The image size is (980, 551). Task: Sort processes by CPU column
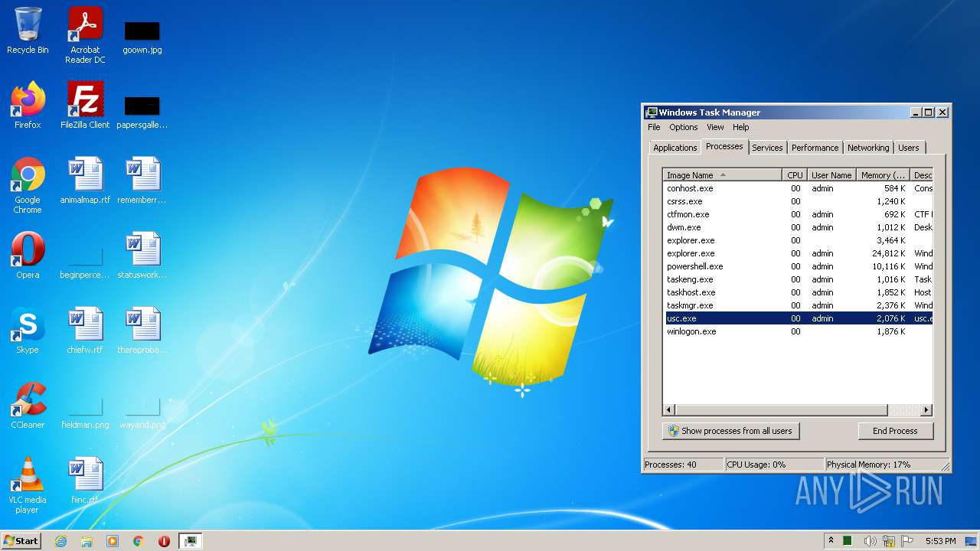pos(795,175)
